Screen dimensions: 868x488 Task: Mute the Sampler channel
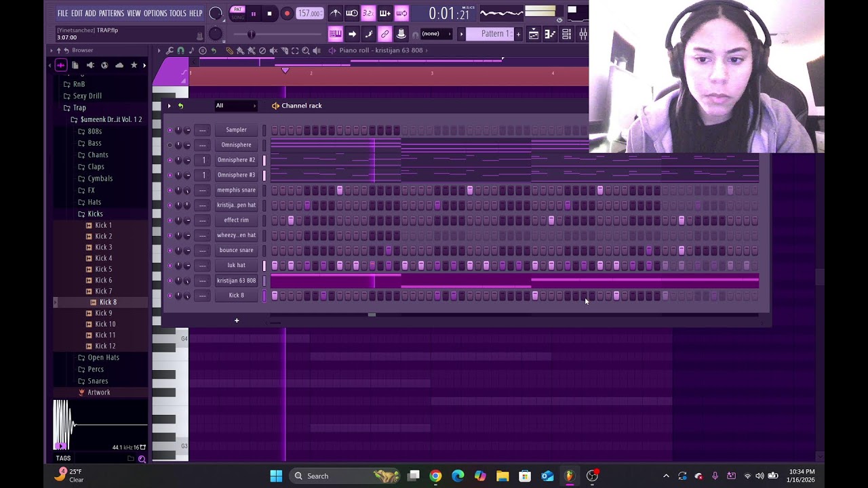click(170, 130)
